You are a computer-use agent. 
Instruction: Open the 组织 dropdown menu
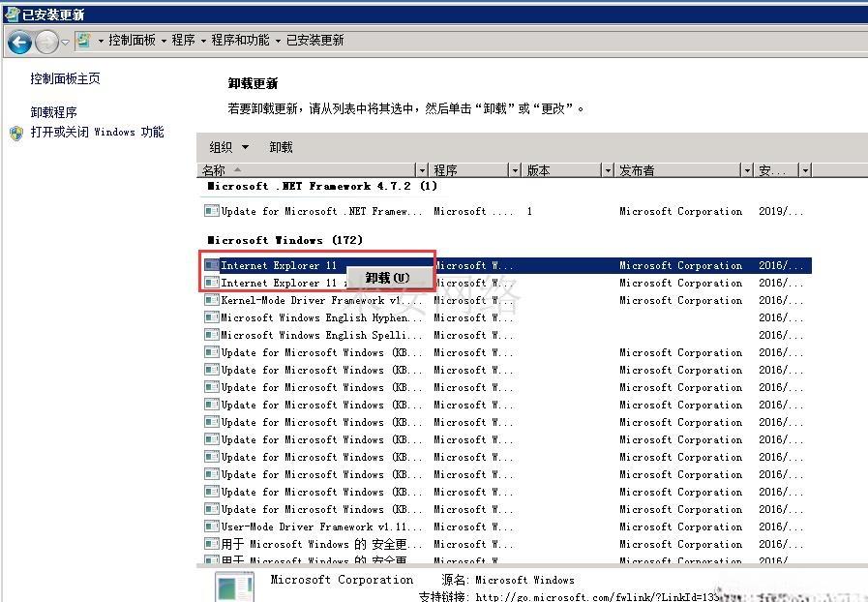click(x=229, y=147)
